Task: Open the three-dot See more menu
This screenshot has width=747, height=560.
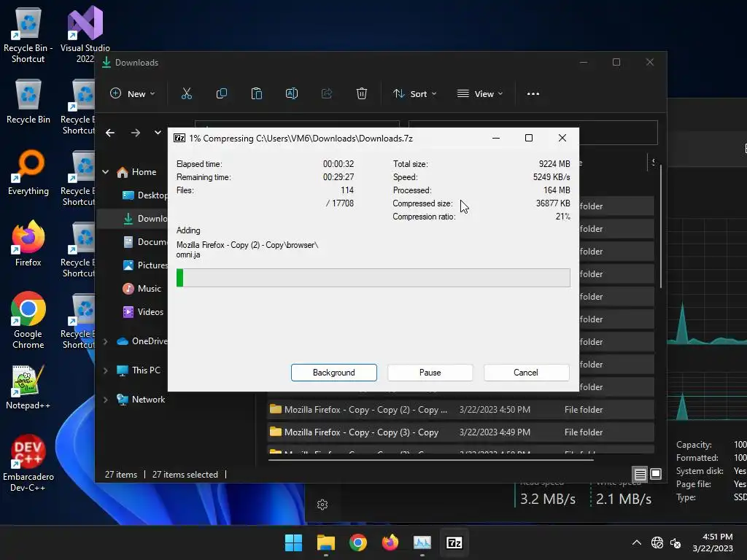Action: 533,94
